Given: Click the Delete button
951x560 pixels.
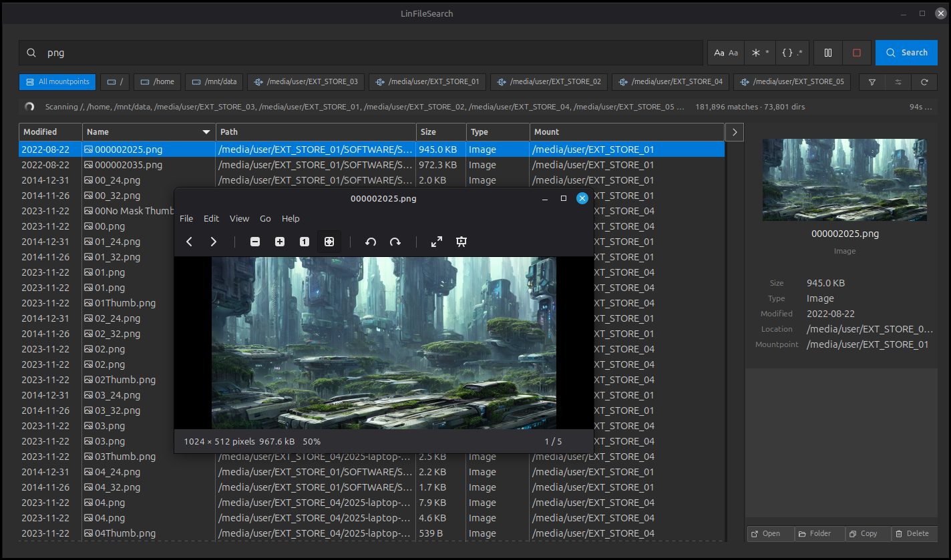Looking at the screenshot, I should click(x=914, y=533).
